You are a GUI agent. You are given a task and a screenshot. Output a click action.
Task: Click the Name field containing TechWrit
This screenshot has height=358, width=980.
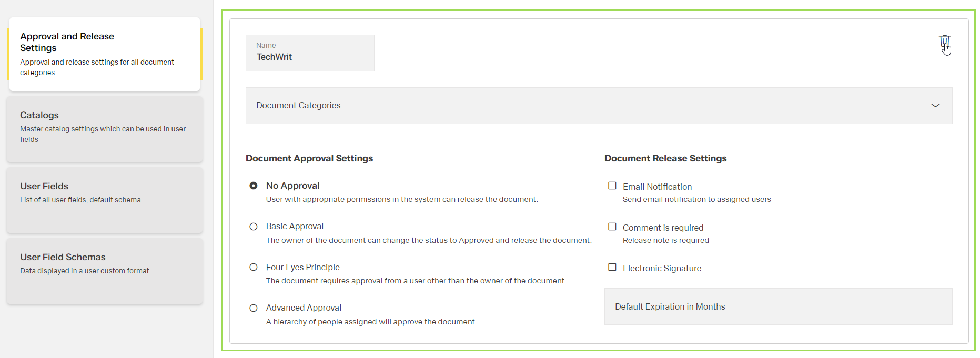point(310,54)
